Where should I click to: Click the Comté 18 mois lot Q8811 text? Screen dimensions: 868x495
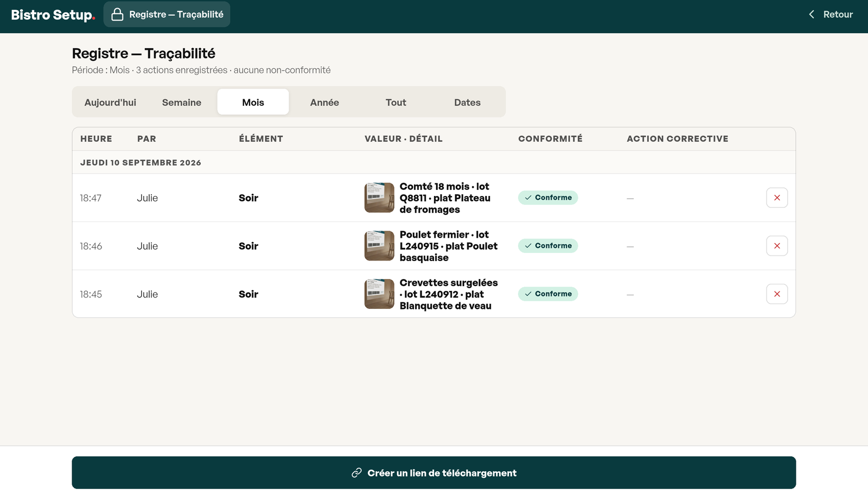445,198
